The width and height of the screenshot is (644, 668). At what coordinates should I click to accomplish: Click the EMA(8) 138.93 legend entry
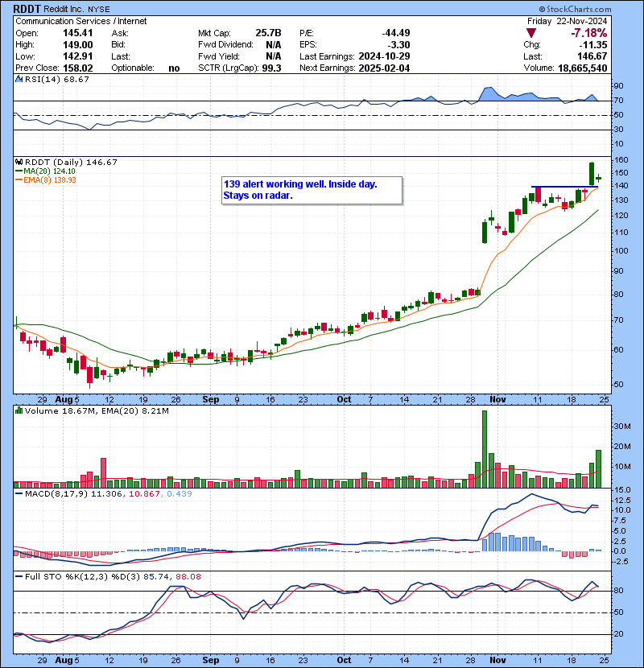pyautogui.click(x=46, y=179)
